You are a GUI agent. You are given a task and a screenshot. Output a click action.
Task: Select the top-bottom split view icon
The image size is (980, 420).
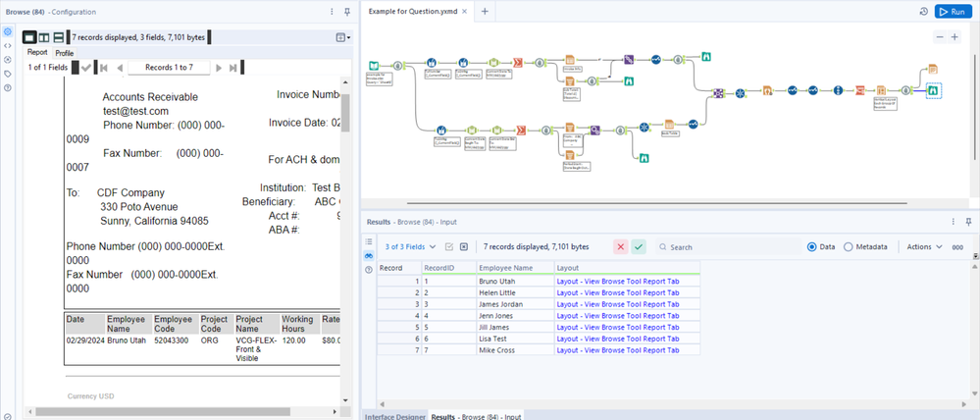pos(59,37)
